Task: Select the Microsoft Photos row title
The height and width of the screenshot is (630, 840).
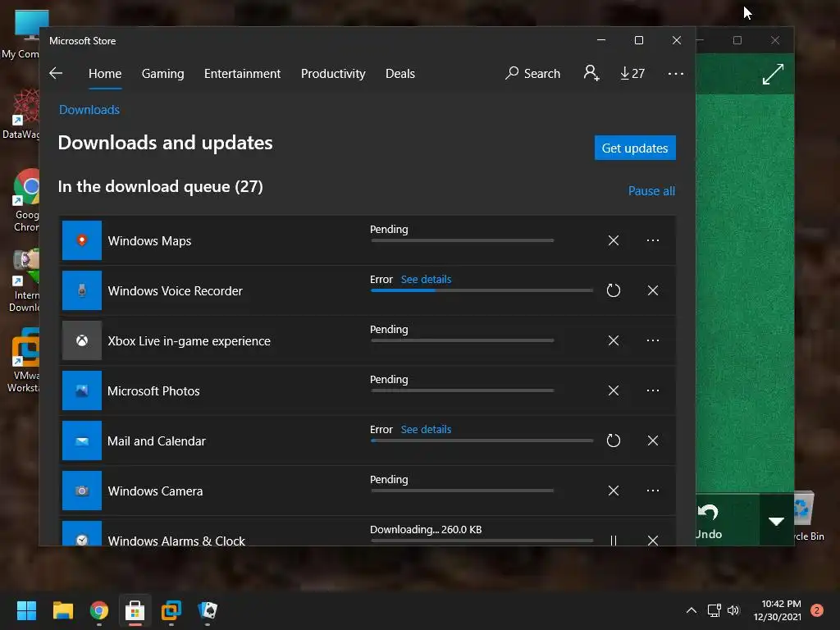Action: 153,391
